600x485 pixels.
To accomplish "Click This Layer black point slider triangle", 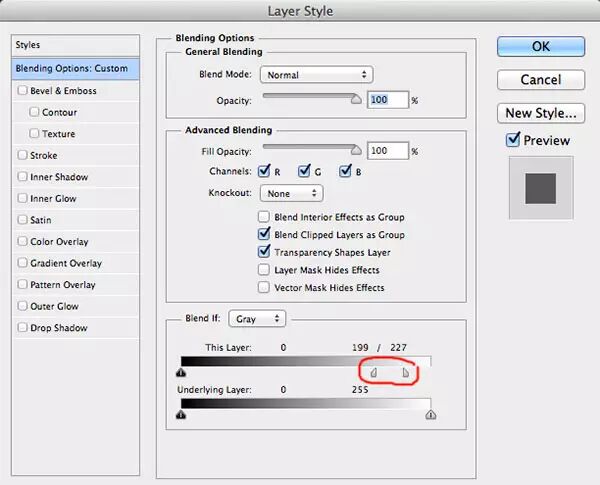I will [181, 372].
